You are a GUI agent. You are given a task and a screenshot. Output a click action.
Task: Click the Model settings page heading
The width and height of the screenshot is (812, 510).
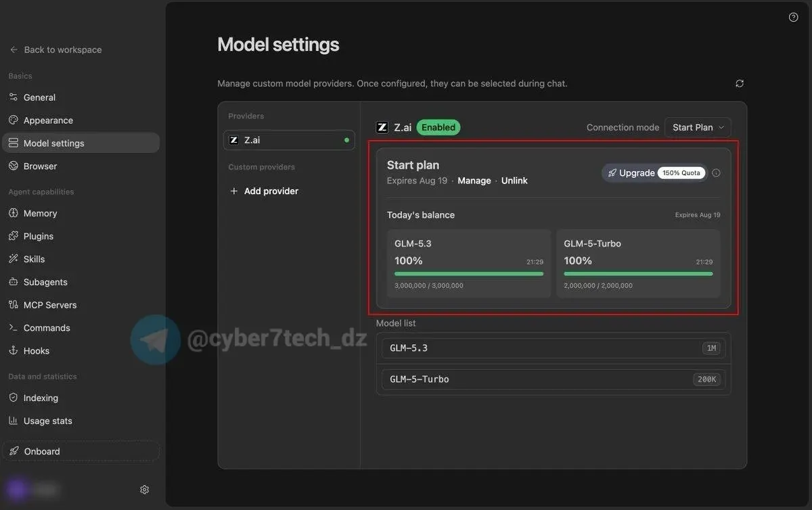278,45
